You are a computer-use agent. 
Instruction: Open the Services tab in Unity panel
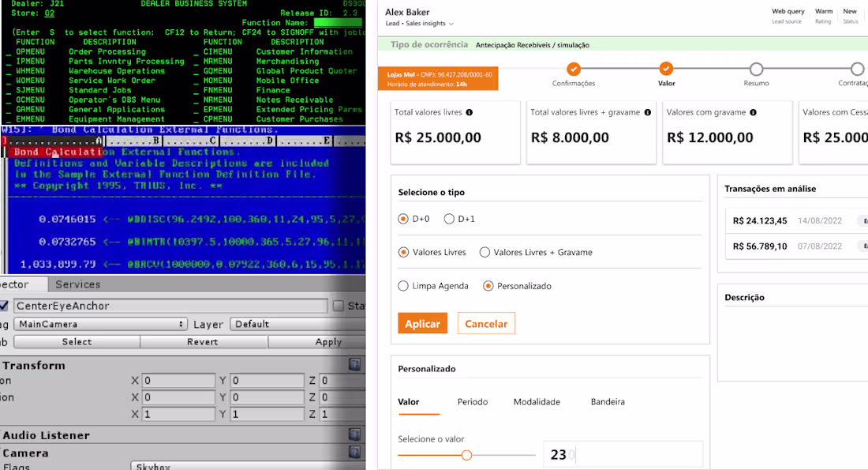78,284
